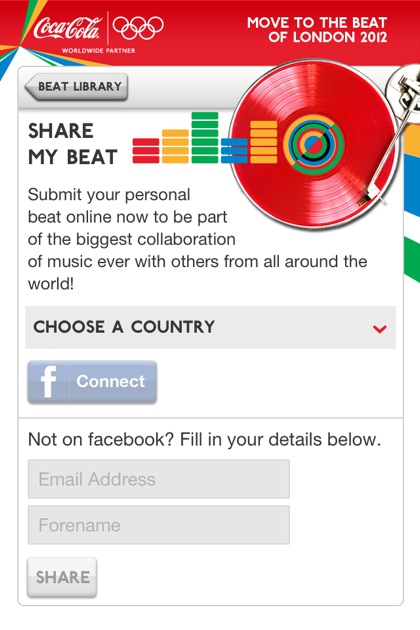Screen dimensions: 420x630
Task: Click Move to the Beat of London 2012 header
Action: coord(317,30)
